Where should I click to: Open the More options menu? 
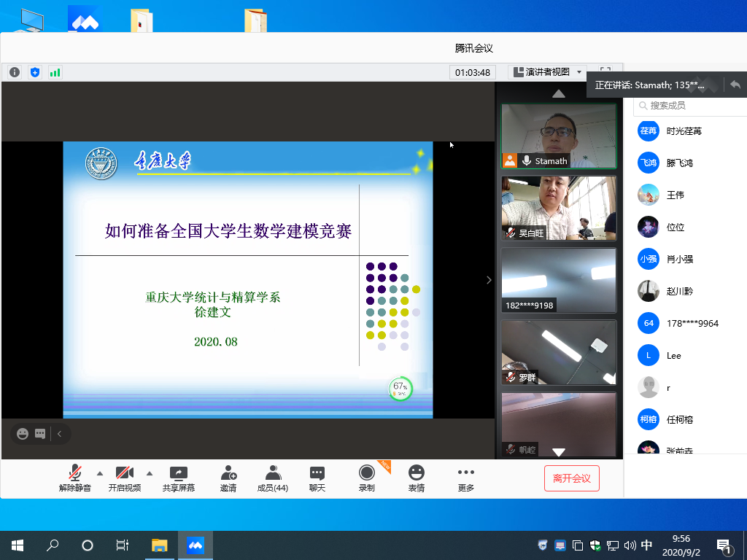click(465, 478)
